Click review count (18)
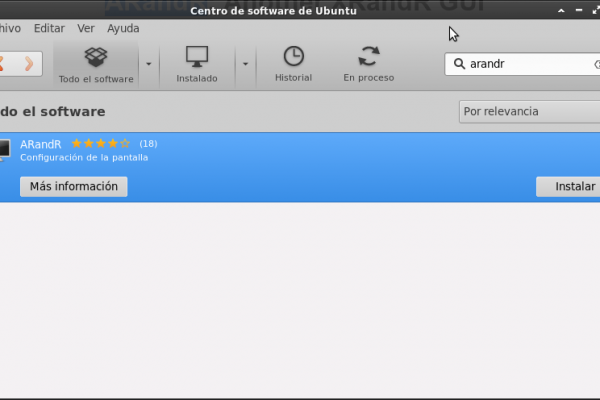 click(x=148, y=144)
